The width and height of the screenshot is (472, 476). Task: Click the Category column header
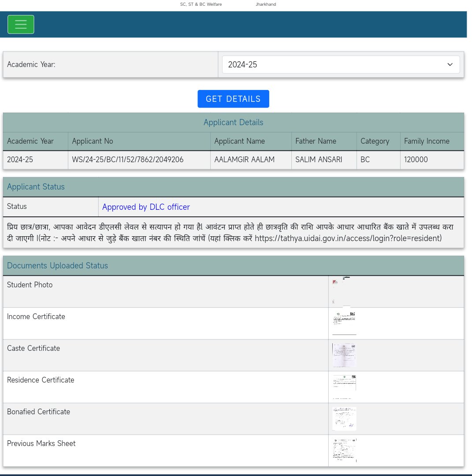(x=375, y=141)
